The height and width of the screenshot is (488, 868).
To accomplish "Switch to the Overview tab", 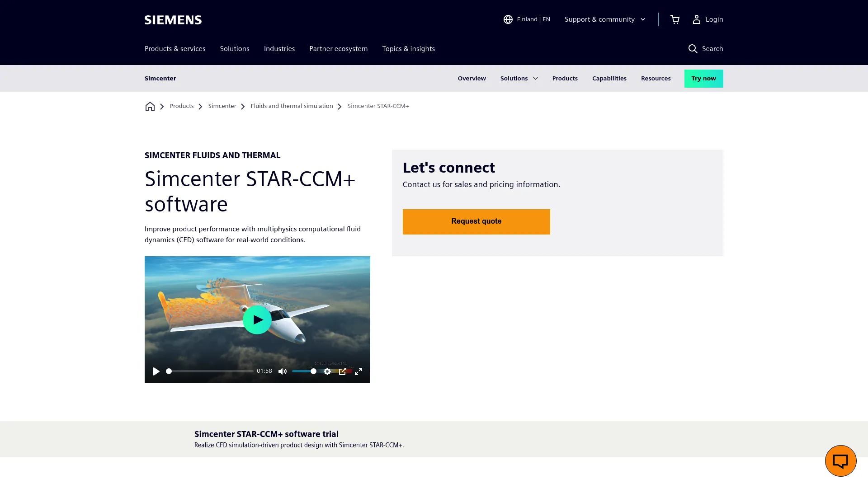I will click(472, 79).
